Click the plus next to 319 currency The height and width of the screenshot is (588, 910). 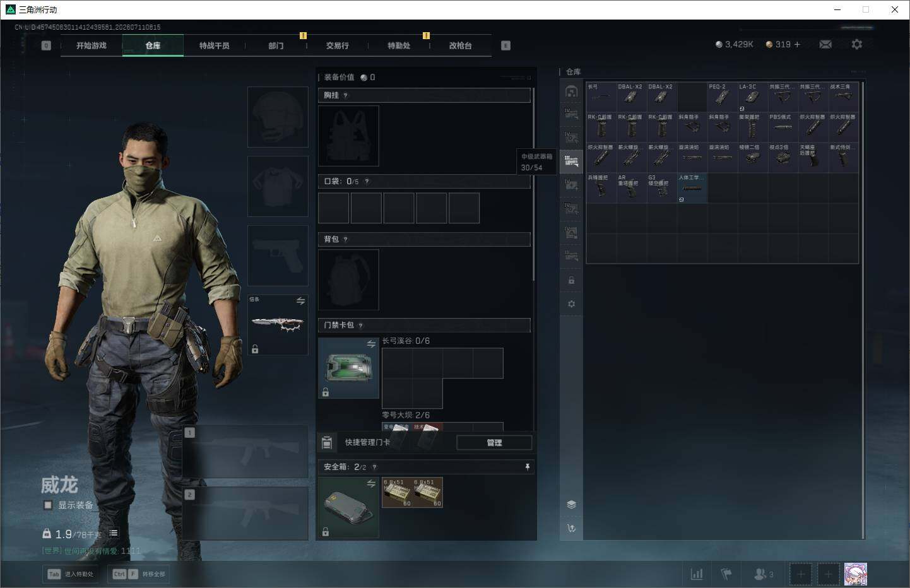797,44
